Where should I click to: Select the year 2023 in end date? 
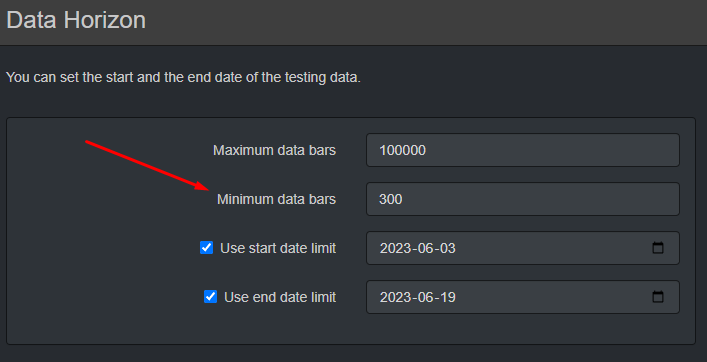click(395, 298)
